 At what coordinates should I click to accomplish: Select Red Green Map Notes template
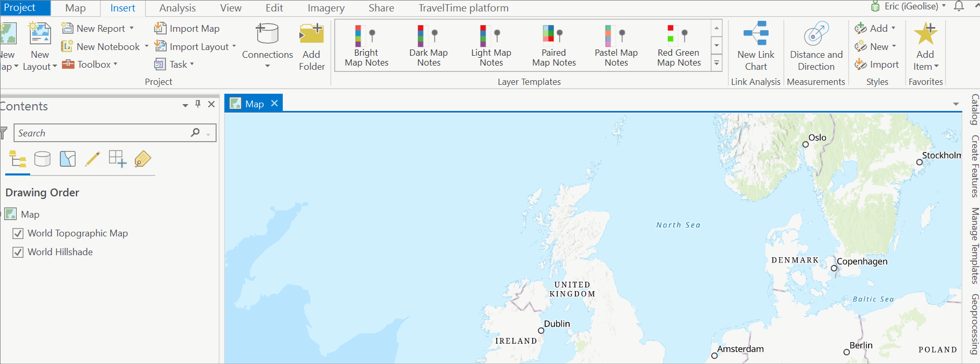679,46
